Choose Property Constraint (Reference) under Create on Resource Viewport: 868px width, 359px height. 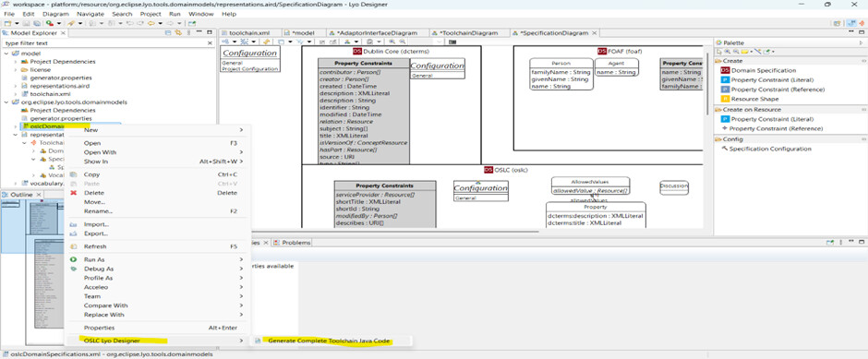[772, 128]
